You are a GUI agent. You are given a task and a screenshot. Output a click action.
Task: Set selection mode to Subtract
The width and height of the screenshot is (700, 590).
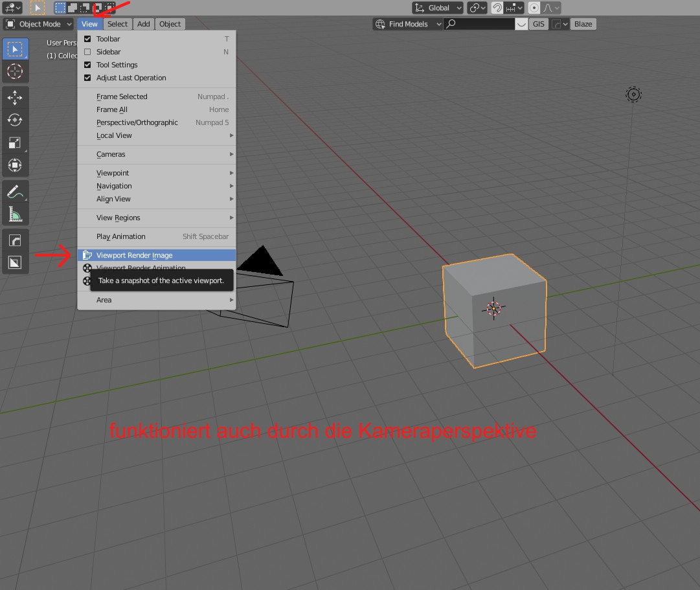point(85,8)
